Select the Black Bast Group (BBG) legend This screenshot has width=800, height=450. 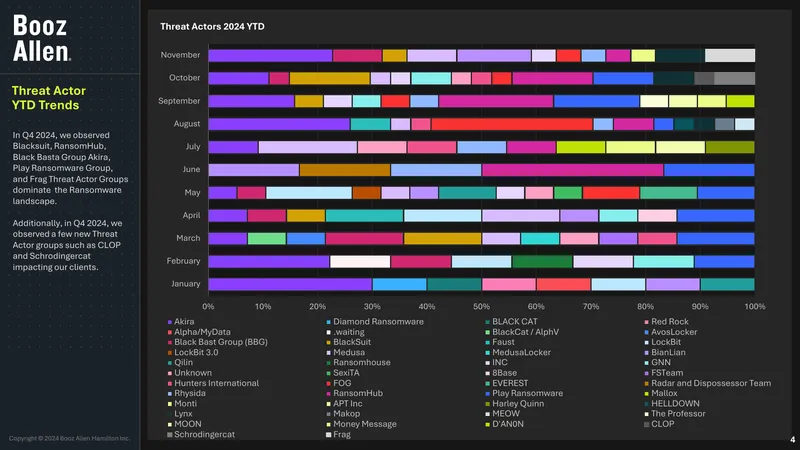[x=217, y=342]
